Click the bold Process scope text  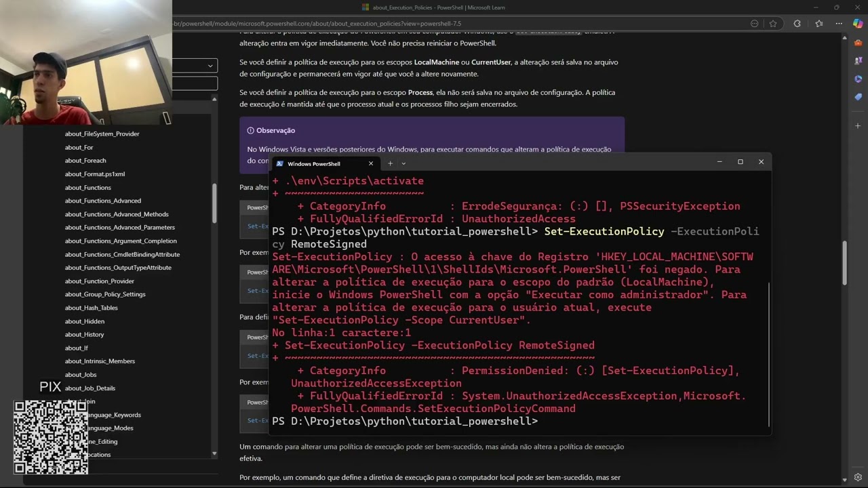coord(420,92)
